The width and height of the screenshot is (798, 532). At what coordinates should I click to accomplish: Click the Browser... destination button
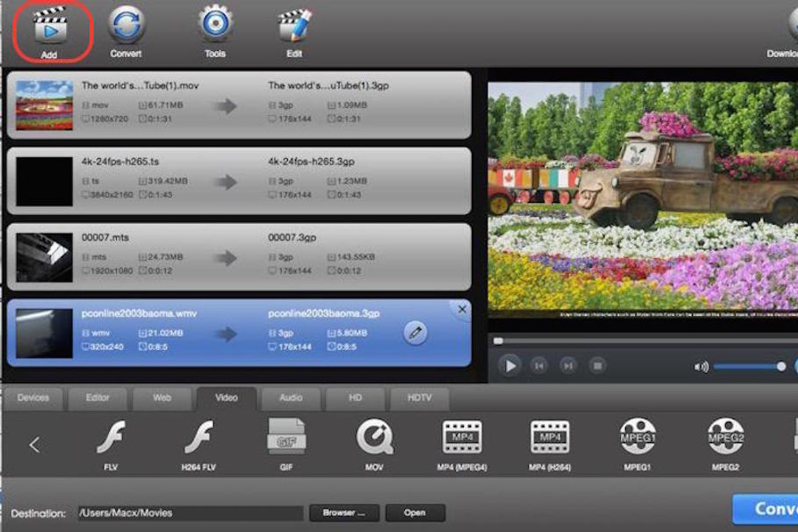pos(344,513)
